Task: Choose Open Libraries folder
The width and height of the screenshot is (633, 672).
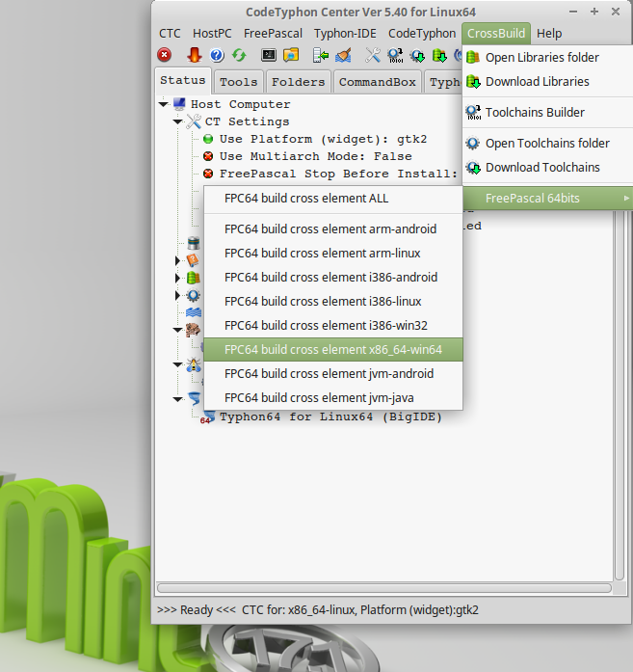Action: coord(548,58)
